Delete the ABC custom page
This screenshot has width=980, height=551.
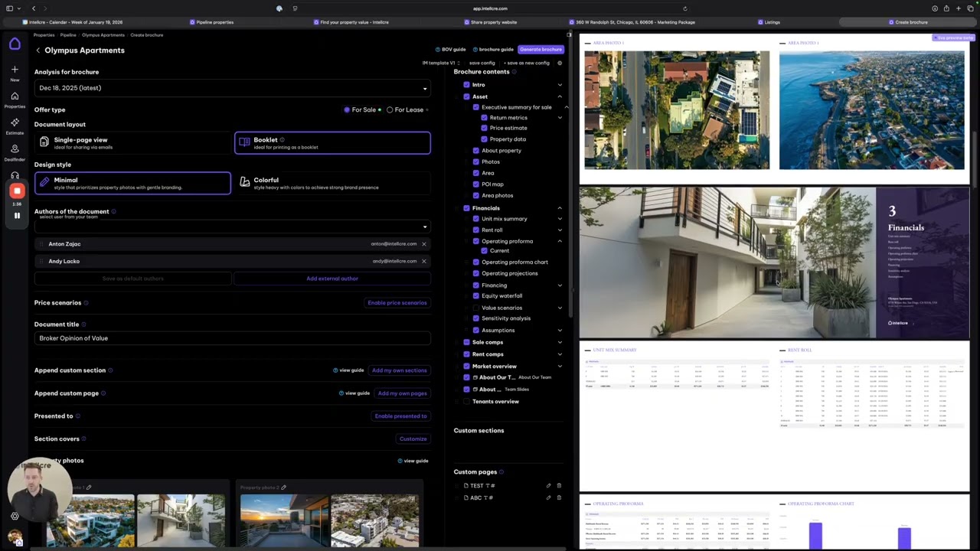click(x=559, y=498)
